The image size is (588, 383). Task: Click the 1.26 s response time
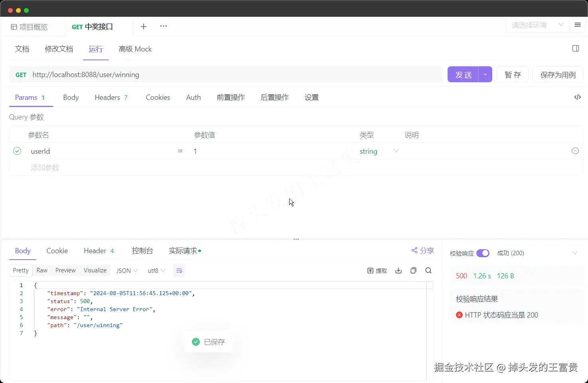pyautogui.click(x=482, y=276)
